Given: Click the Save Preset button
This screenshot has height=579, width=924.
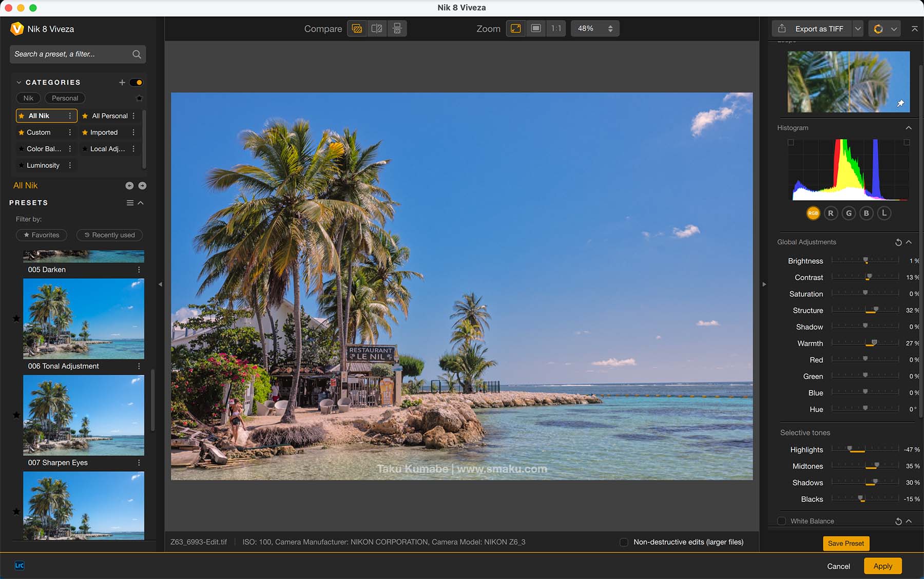Looking at the screenshot, I should [x=845, y=543].
